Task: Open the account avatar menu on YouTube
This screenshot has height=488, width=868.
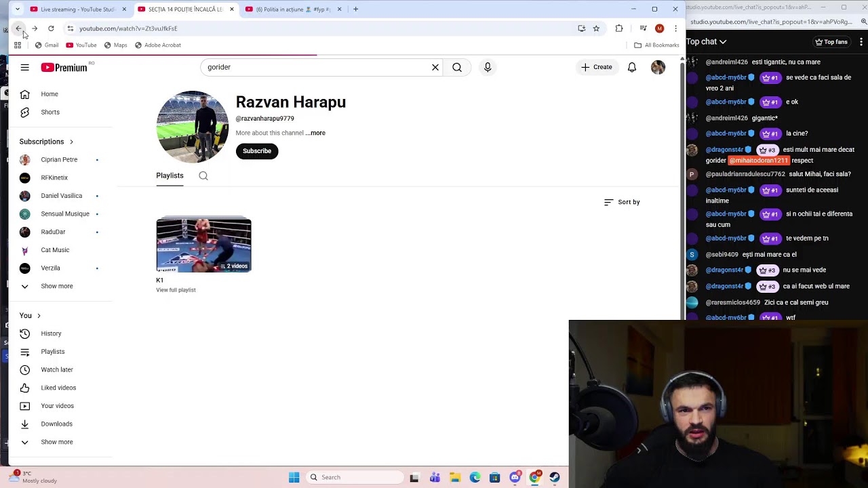Action: point(658,67)
